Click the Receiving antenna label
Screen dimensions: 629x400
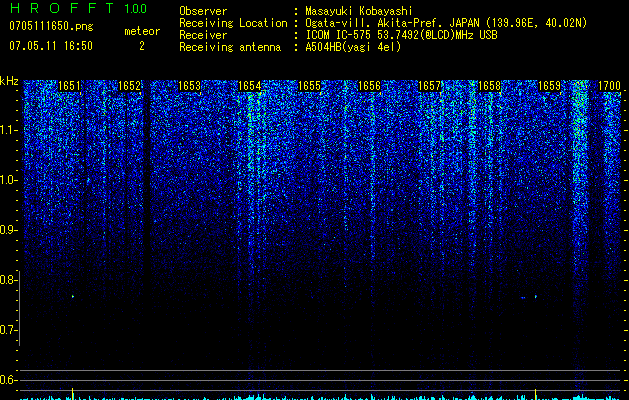(230, 47)
